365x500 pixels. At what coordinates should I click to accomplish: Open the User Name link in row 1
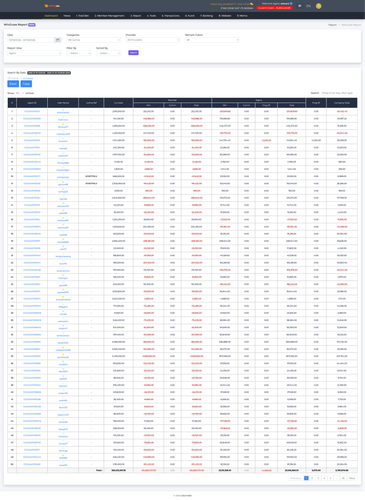click(x=63, y=113)
